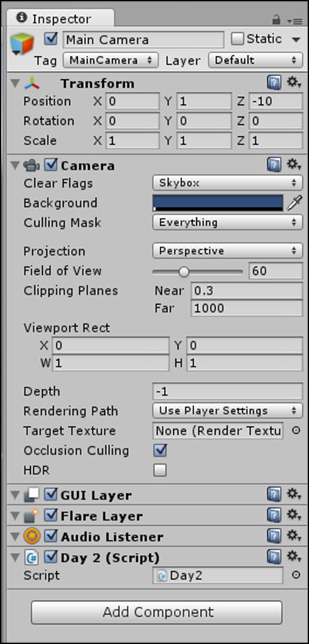
Task: Open Clear Flags dropdown Skybox
Action: pyautogui.click(x=228, y=183)
